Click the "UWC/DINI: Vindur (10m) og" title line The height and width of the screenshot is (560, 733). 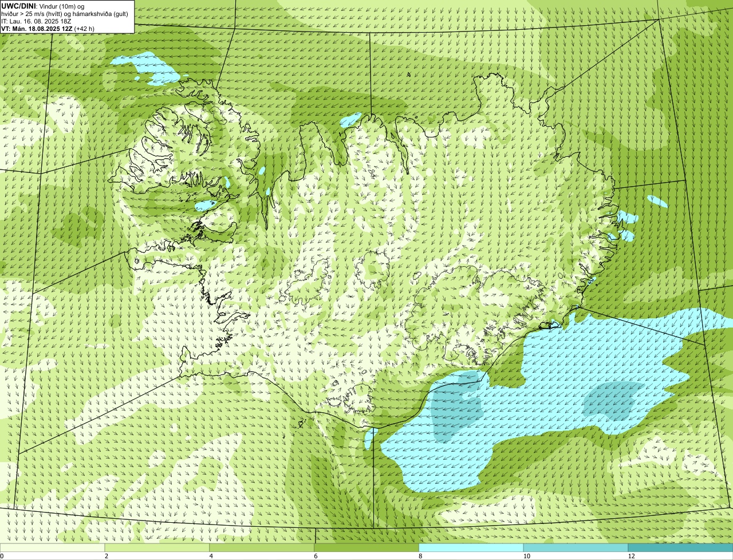tap(42, 6)
